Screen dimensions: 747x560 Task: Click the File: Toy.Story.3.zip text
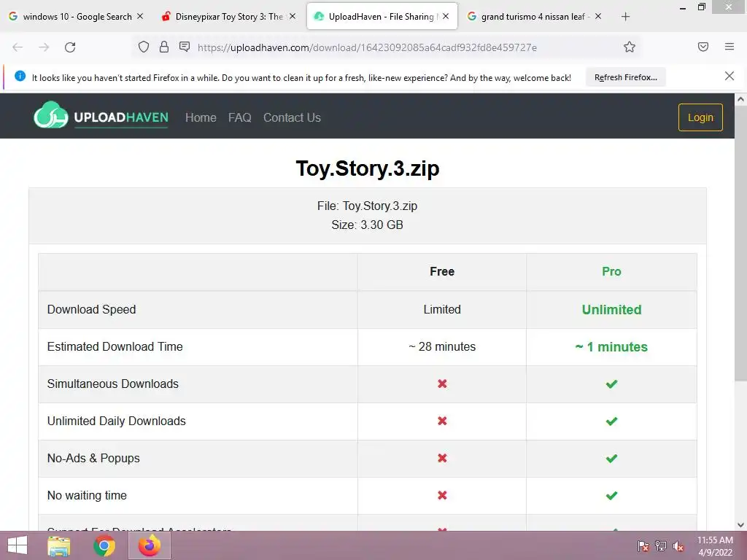click(x=368, y=206)
